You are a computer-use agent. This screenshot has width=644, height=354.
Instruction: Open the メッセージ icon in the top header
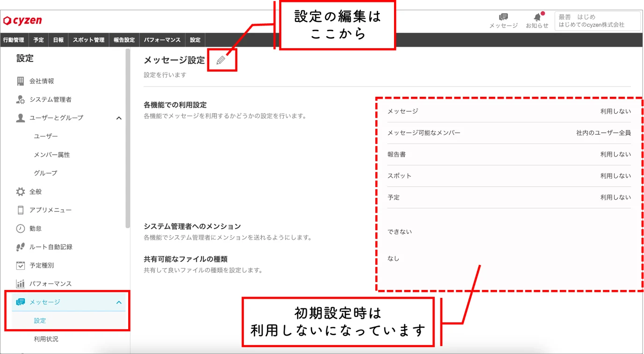(x=504, y=17)
